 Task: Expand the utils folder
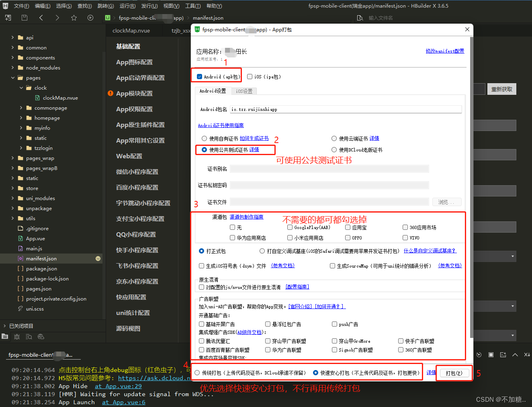click(x=12, y=218)
